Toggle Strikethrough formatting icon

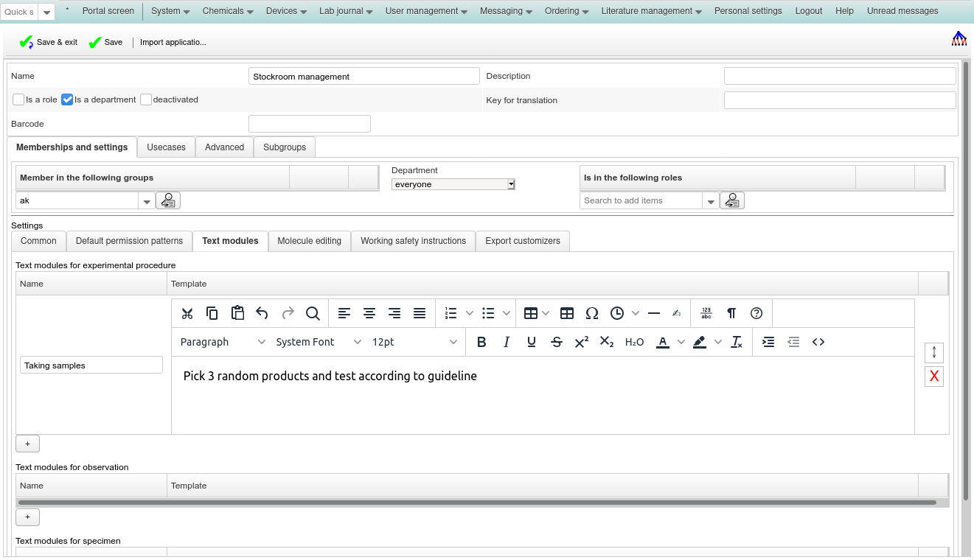[x=557, y=342]
